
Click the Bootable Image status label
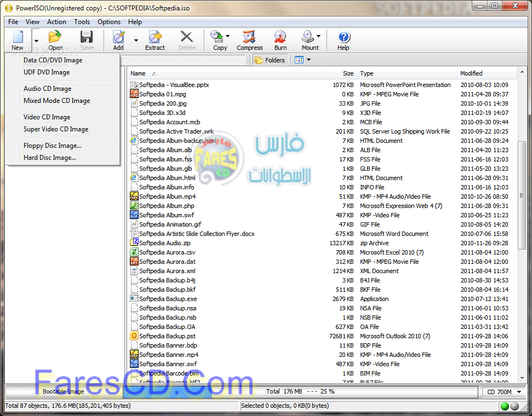tap(63, 391)
